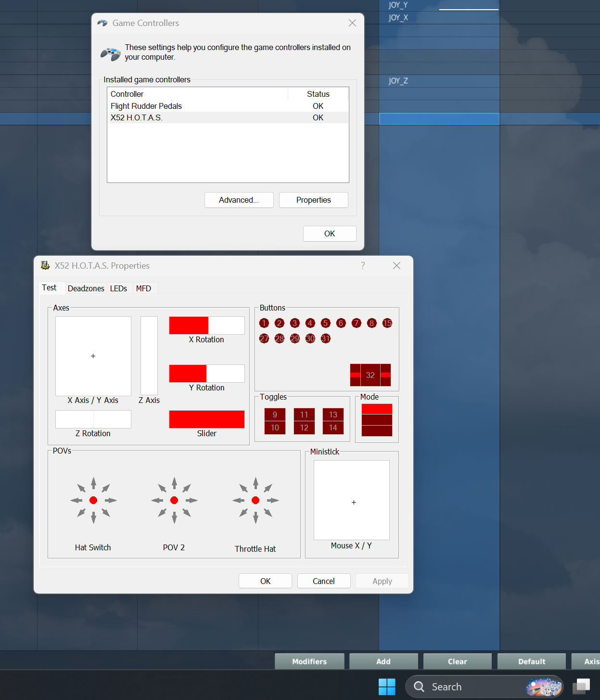Click the JOY_Z binding entry

point(398,80)
